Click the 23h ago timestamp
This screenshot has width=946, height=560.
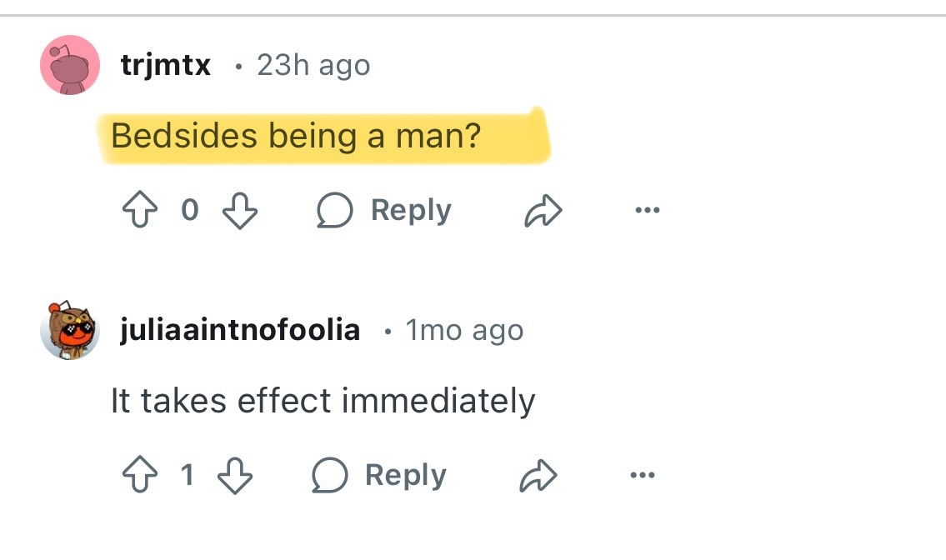[x=313, y=65]
